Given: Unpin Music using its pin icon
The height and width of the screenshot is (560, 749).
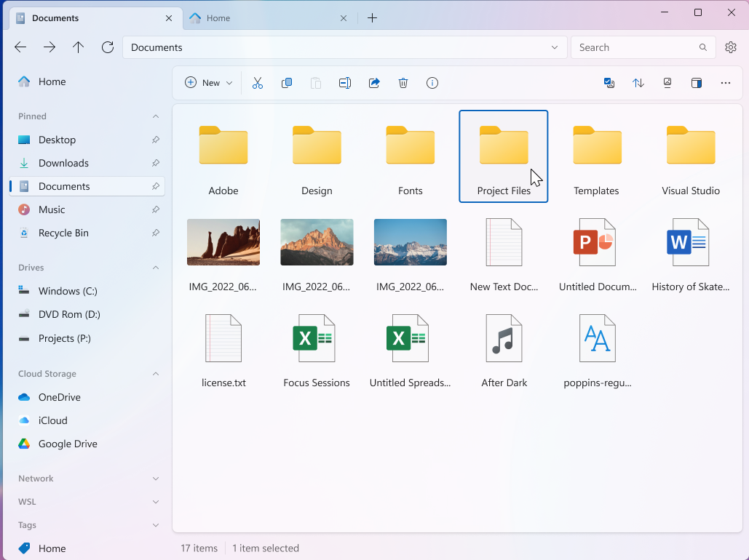Looking at the screenshot, I should (x=156, y=209).
